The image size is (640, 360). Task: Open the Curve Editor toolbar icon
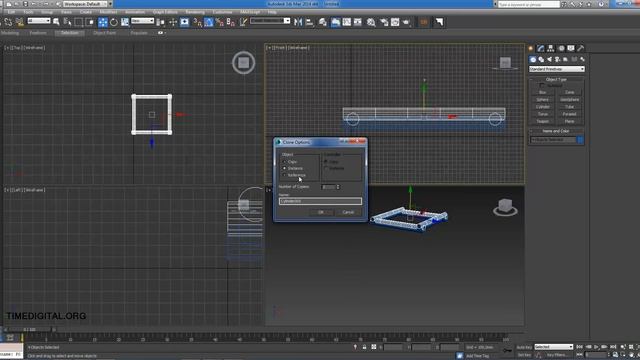click(x=347, y=22)
